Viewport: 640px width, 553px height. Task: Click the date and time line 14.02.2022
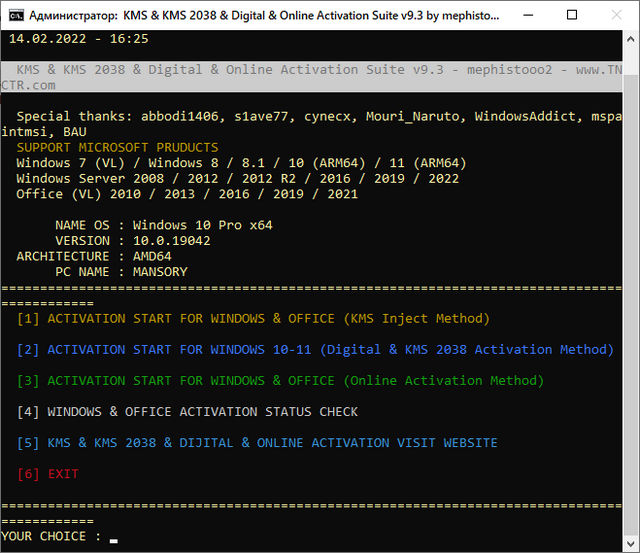[79, 39]
